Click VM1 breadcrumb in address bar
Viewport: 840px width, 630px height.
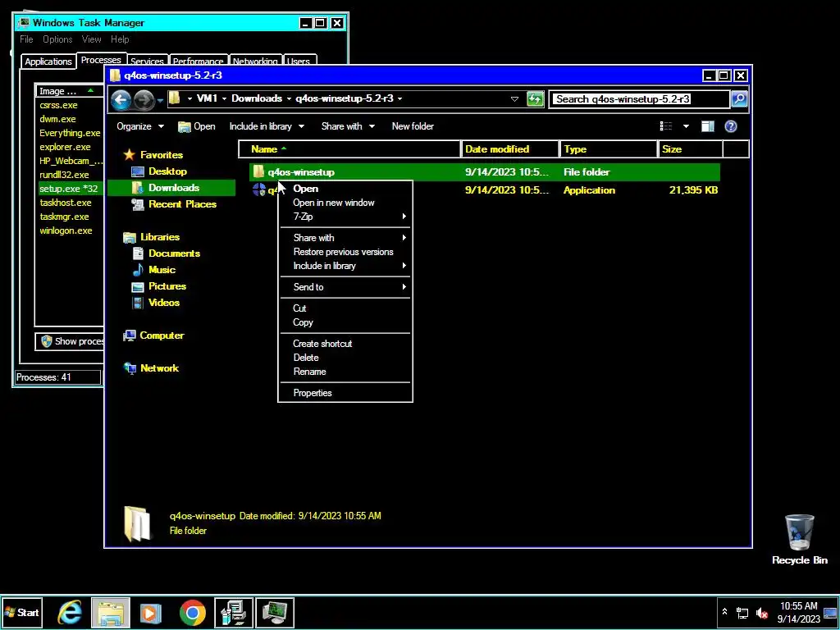coord(207,98)
